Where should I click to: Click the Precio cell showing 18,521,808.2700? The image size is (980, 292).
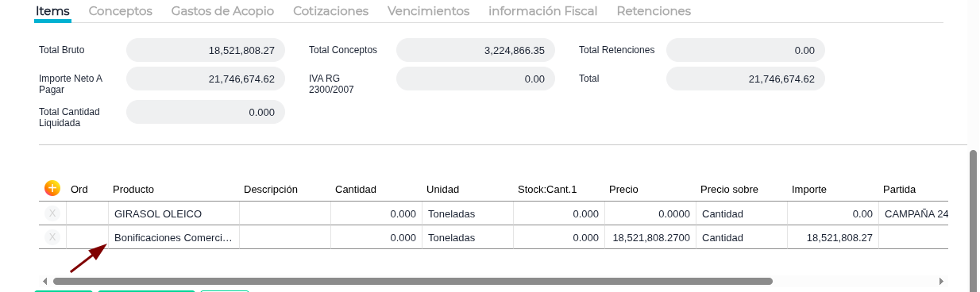tap(650, 237)
